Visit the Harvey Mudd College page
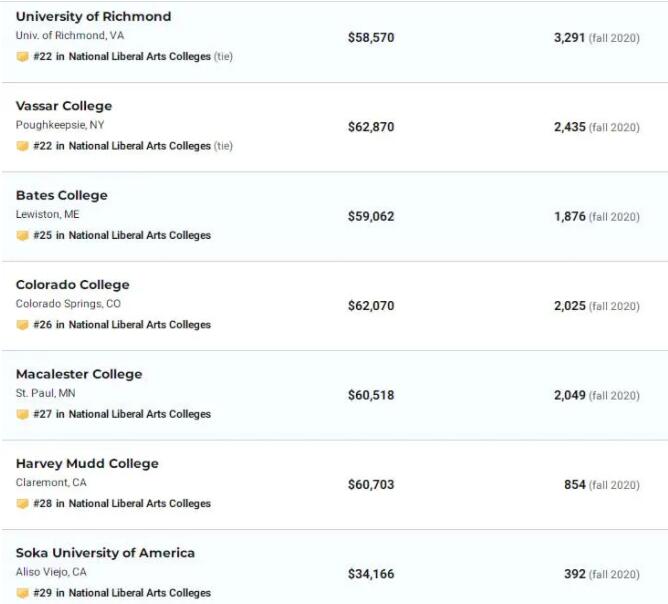The height and width of the screenshot is (604, 668). tap(87, 463)
